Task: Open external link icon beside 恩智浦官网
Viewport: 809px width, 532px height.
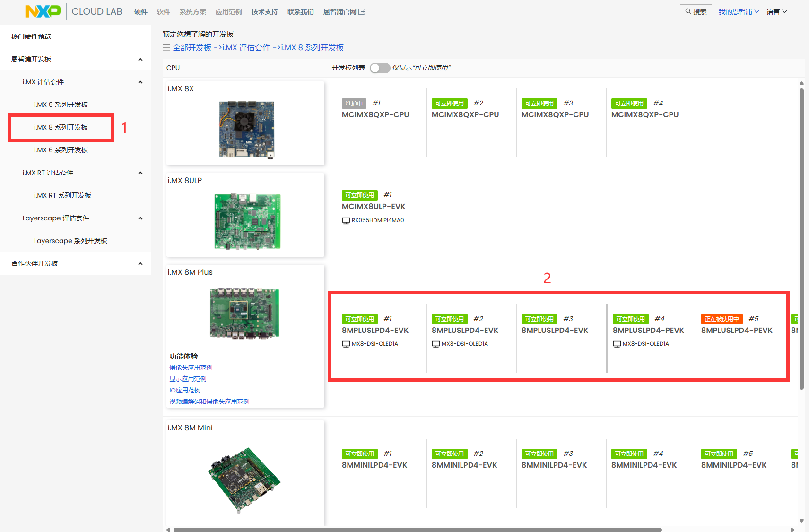Action: pos(362,12)
